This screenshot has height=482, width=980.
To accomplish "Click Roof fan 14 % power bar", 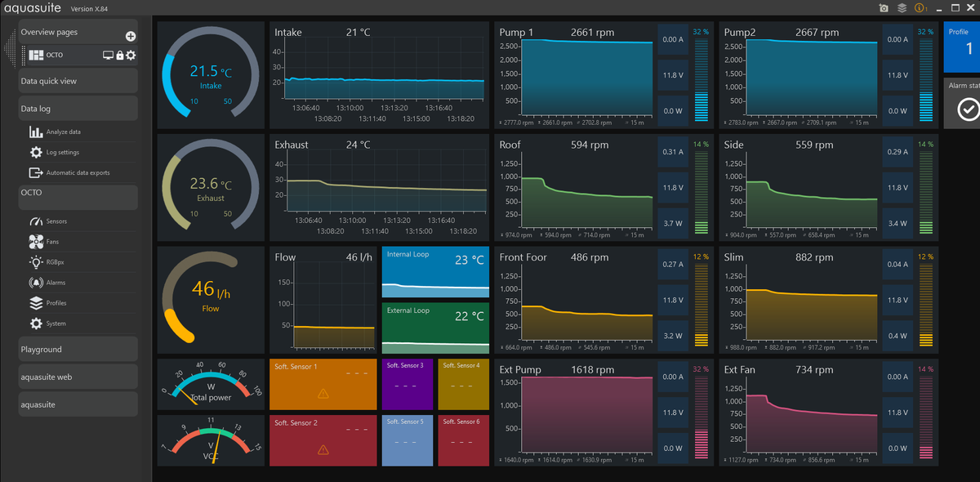I will pyautogui.click(x=701, y=193).
